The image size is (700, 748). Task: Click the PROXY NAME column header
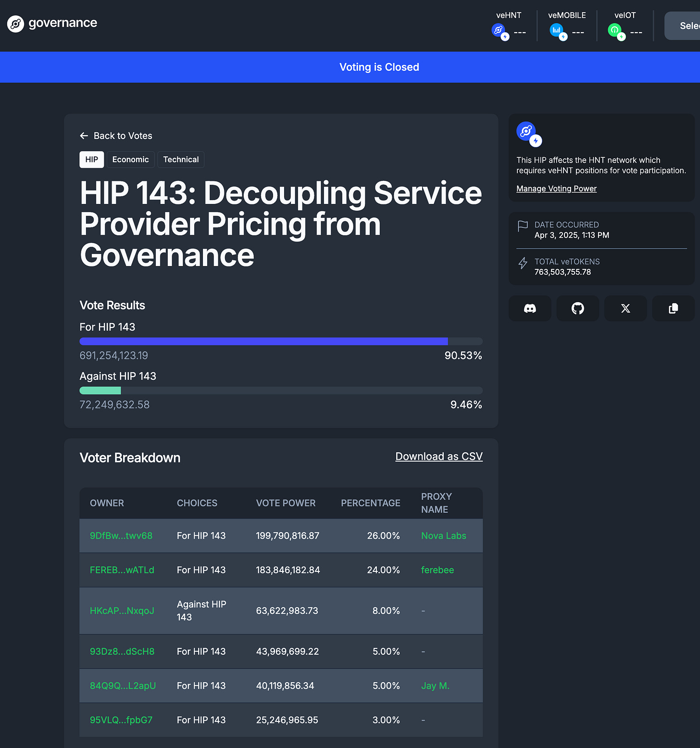click(437, 503)
